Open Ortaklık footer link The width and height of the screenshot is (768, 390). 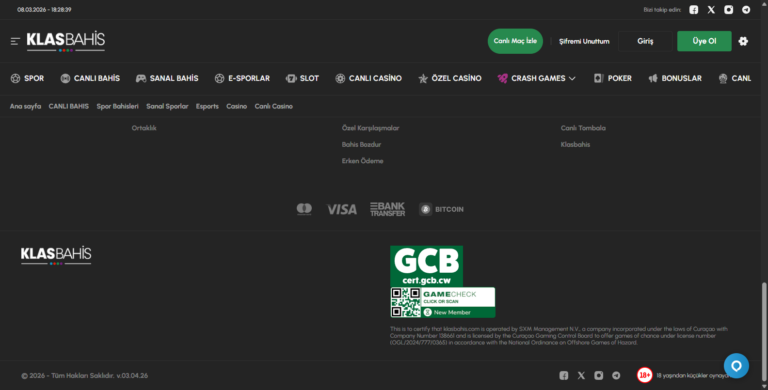point(144,128)
